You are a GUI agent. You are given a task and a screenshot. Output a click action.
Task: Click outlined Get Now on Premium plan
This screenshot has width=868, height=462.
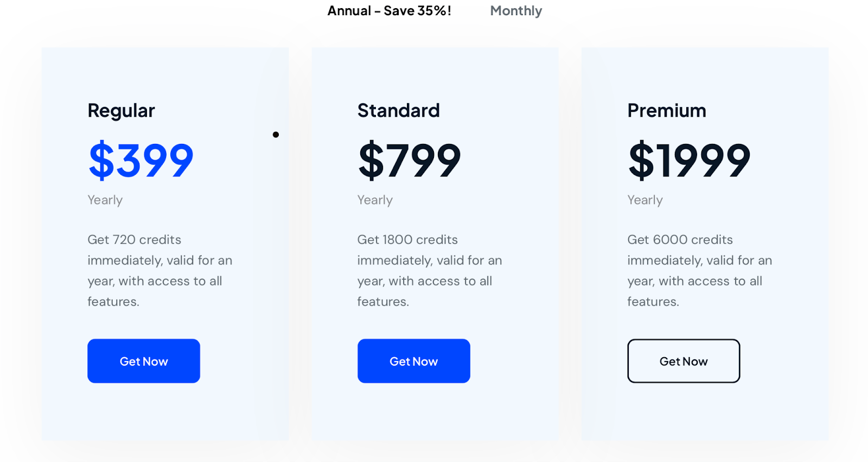pos(684,361)
